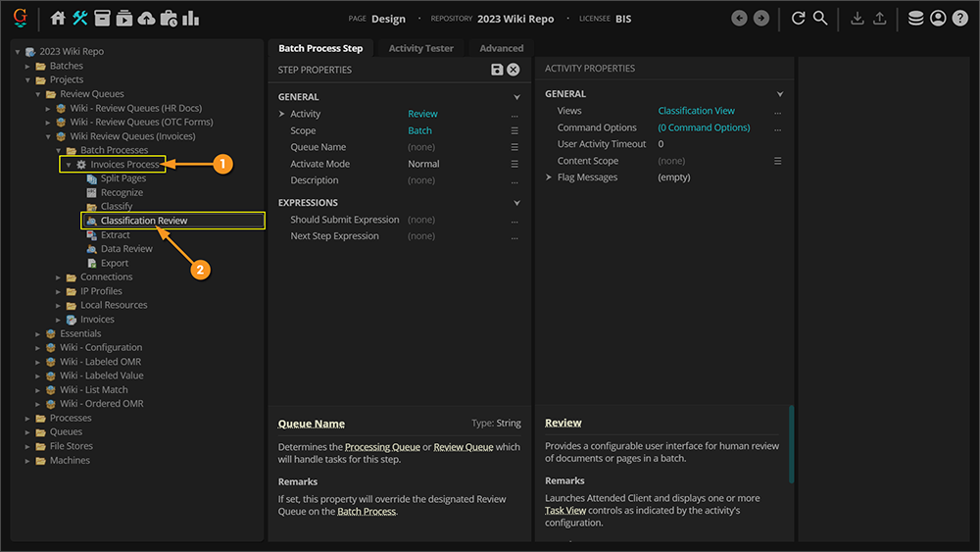Image resolution: width=980 pixels, height=552 pixels.
Task: Click the Home icon in top toolbar
Action: (58, 19)
